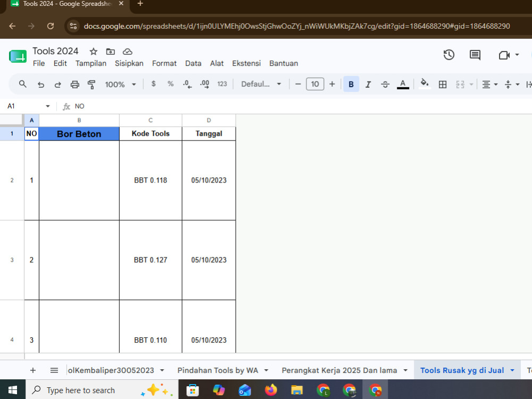This screenshot has height=399, width=532.
Task: Open the borders tool
Action: click(x=443, y=85)
